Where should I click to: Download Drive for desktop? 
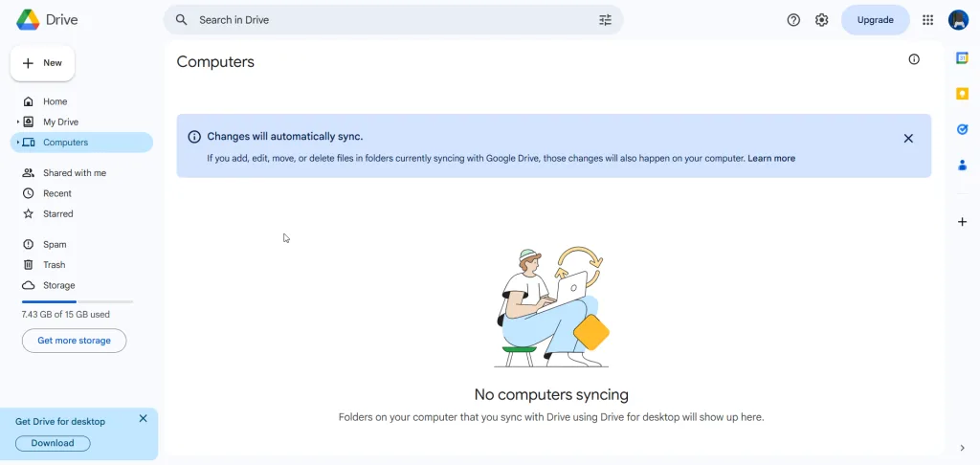[x=53, y=443]
